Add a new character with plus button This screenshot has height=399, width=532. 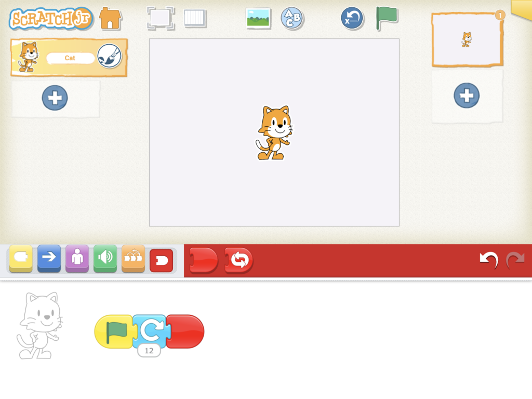coord(55,98)
